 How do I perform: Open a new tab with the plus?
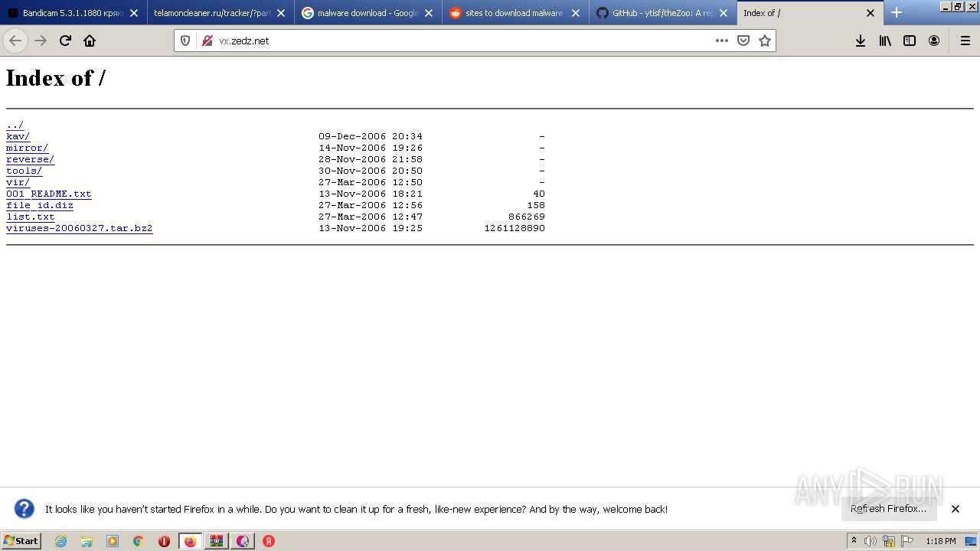coord(897,12)
